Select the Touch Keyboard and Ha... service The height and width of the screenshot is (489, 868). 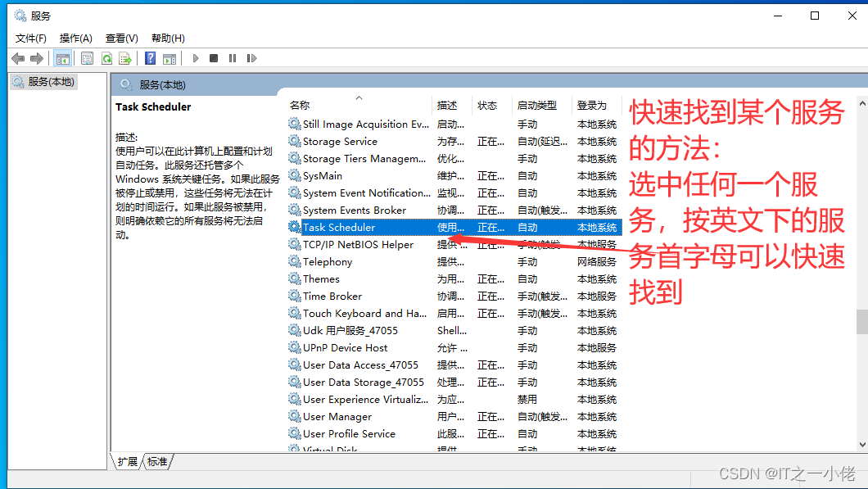[x=364, y=313]
